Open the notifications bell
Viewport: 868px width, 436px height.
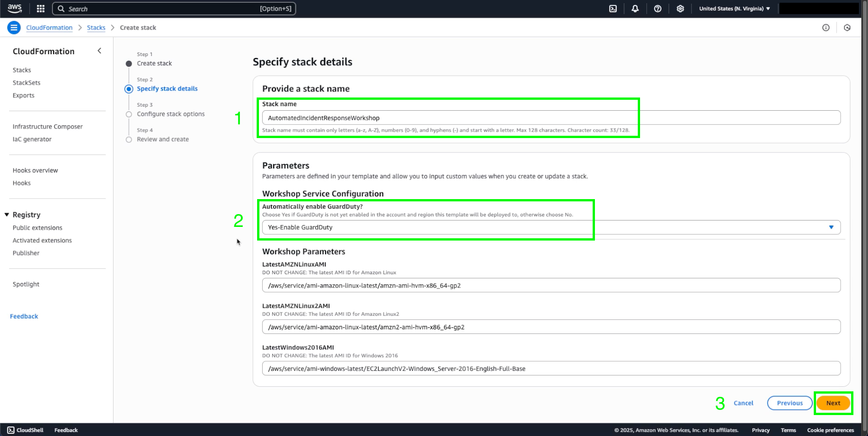click(x=635, y=9)
